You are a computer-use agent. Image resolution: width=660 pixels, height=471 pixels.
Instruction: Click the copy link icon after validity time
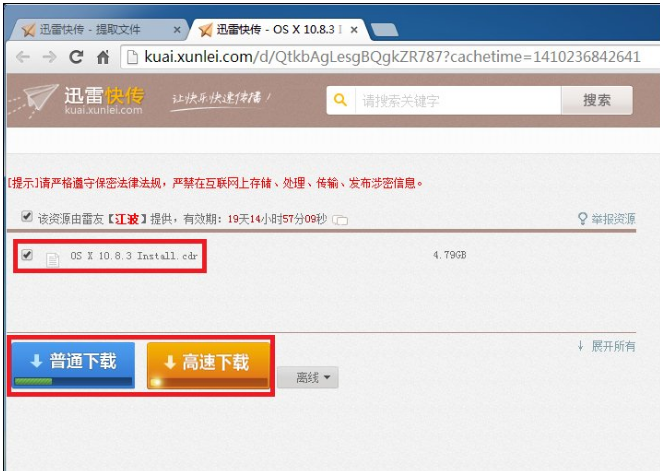point(340,220)
